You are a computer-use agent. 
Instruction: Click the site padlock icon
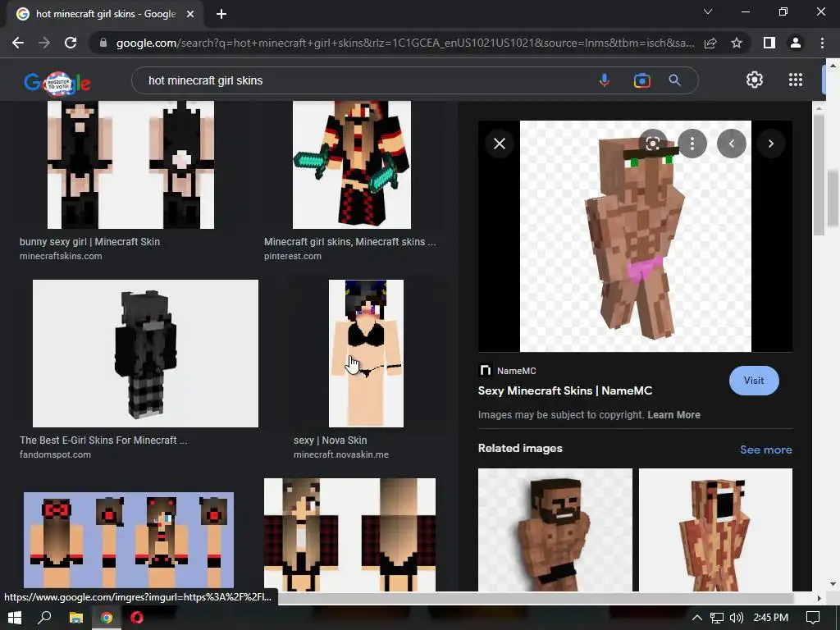tap(103, 43)
